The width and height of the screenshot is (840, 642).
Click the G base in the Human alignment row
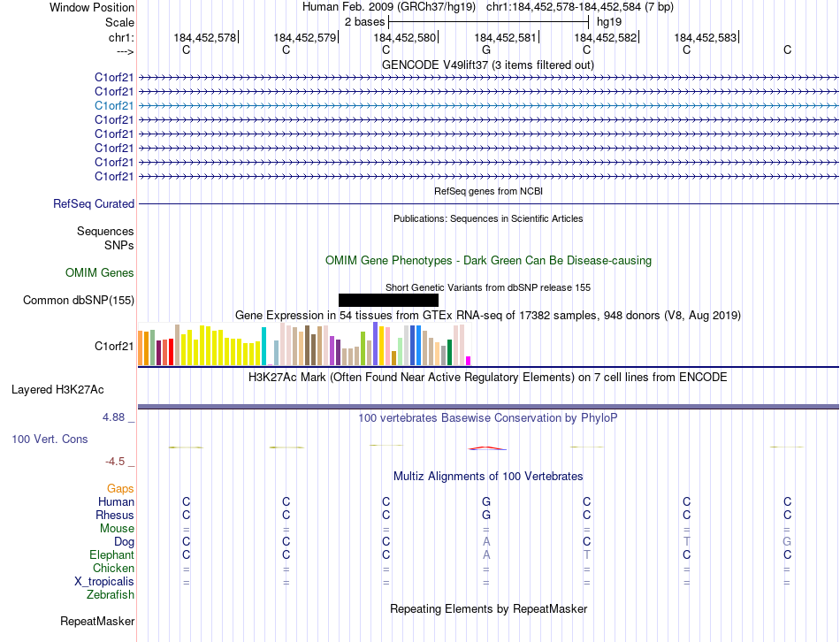pos(485,502)
